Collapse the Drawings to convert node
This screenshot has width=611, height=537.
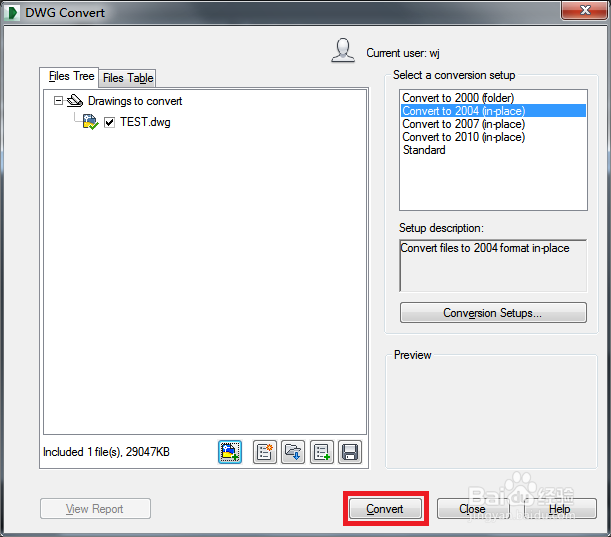tap(58, 101)
